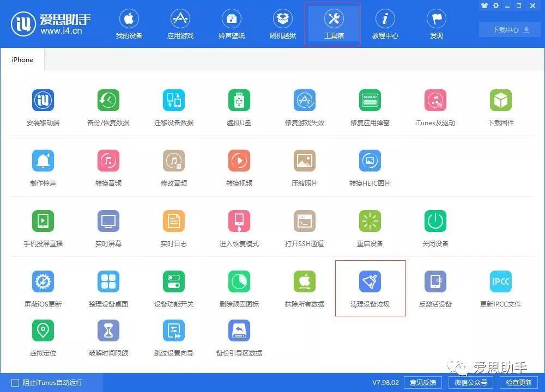Screen dimensions: 545x392
Task: Switch to 应用游戏 section
Action: 180,24
